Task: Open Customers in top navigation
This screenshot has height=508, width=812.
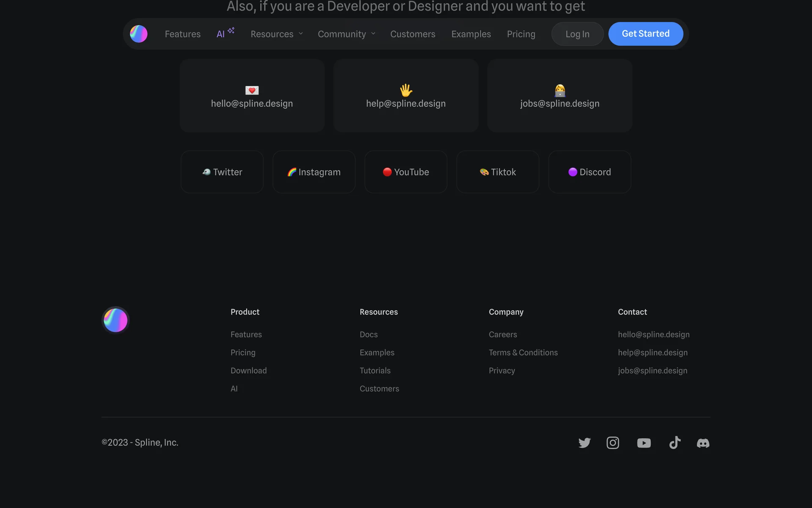Action: point(412,34)
